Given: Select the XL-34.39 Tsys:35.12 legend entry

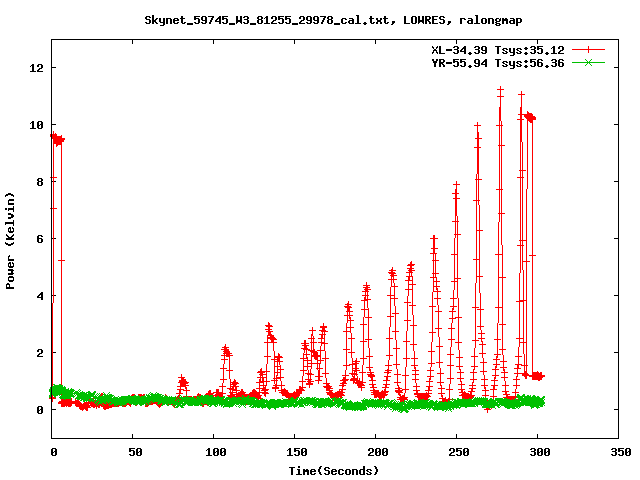Looking at the screenshot, I should (x=498, y=50).
